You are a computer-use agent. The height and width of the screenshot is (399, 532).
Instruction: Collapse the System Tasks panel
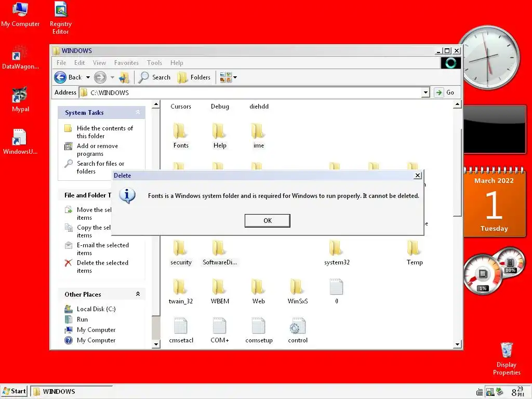point(138,112)
